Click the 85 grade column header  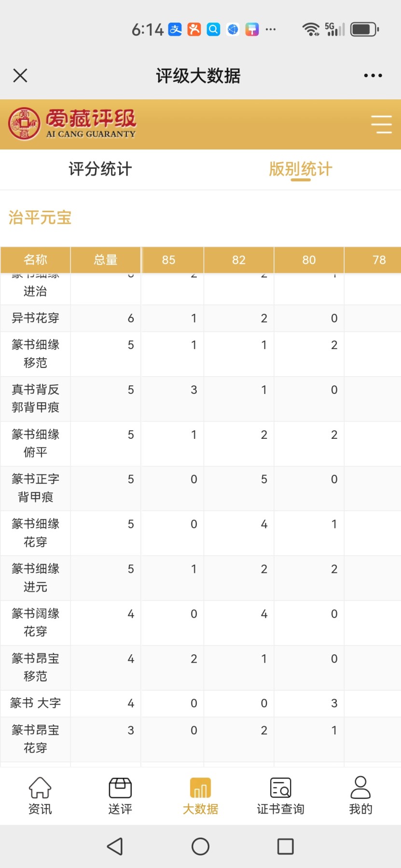pyautogui.click(x=169, y=260)
